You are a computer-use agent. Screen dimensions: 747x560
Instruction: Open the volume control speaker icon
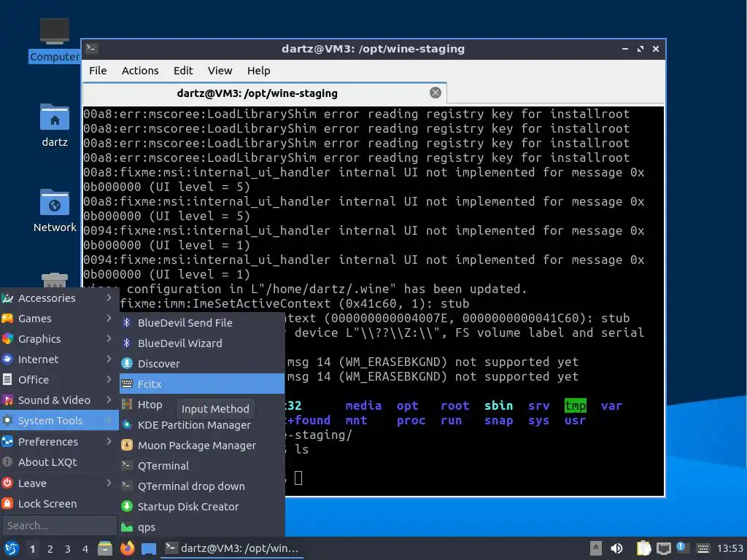click(x=616, y=548)
